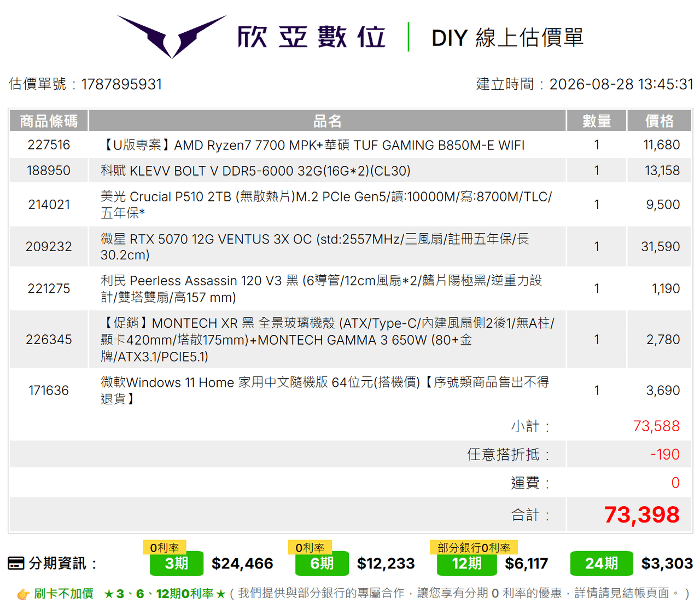Image resolution: width=700 pixels, height=615 pixels.
Task: Click the 0利率 tag above 3期
Action: 165,548
